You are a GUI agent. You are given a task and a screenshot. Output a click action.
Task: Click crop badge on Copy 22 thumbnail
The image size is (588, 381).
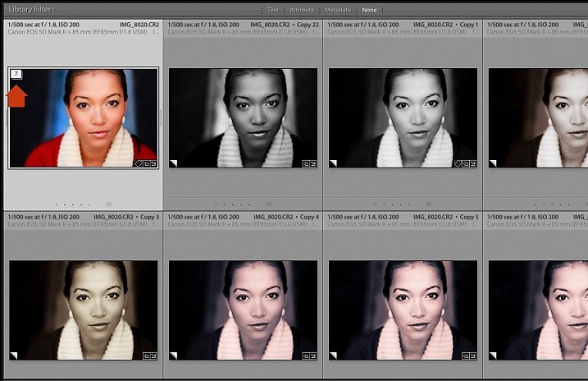pyautogui.click(x=306, y=163)
